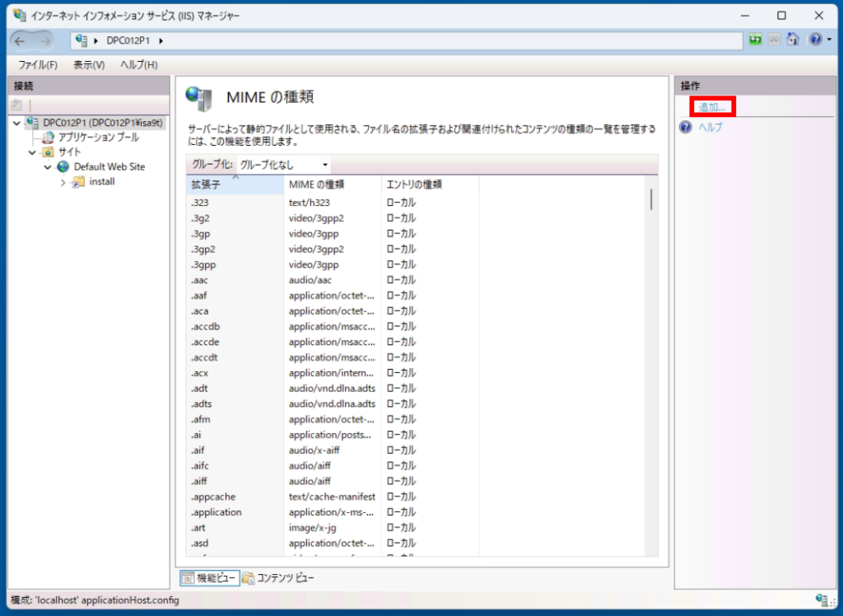Click the server node icon for DPC012P1
This screenshot has height=616, width=843.
(x=31, y=122)
